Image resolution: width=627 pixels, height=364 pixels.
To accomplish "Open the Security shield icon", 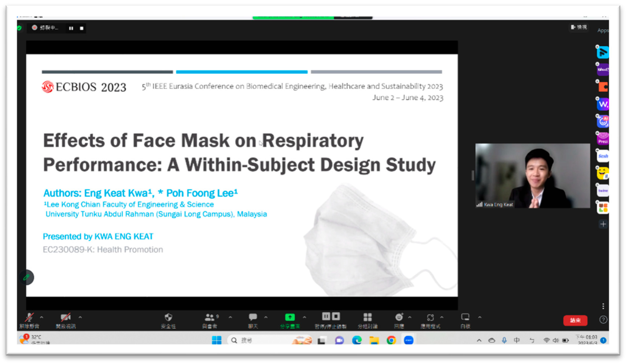I will (169, 318).
